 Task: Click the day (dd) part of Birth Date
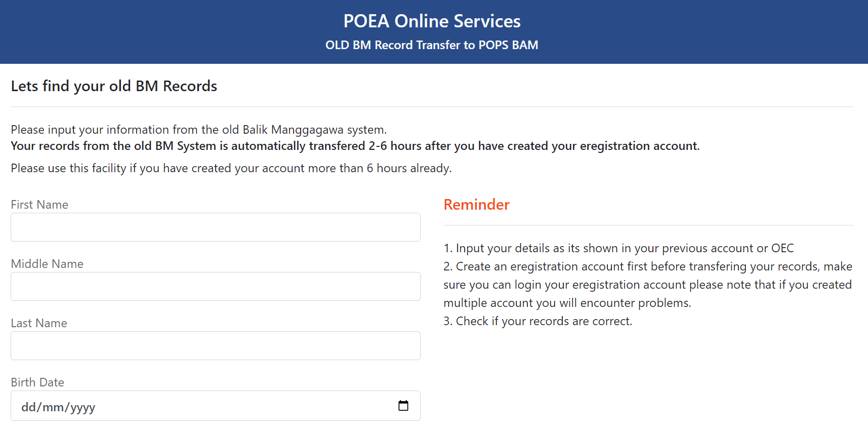coord(28,407)
